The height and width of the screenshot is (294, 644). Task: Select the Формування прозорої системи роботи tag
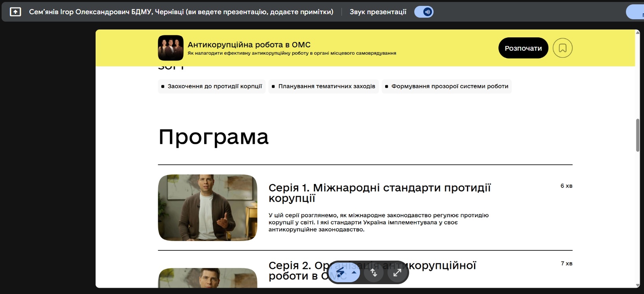[x=447, y=86]
